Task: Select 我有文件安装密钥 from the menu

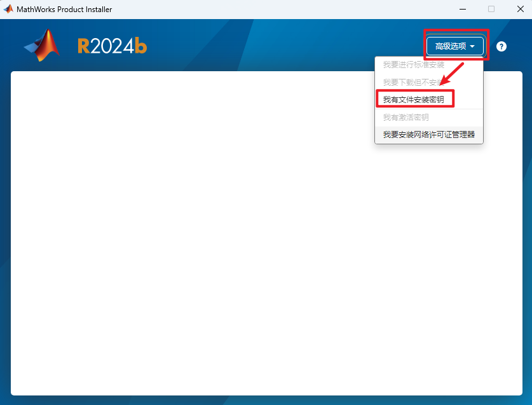Action: click(414, 100)
